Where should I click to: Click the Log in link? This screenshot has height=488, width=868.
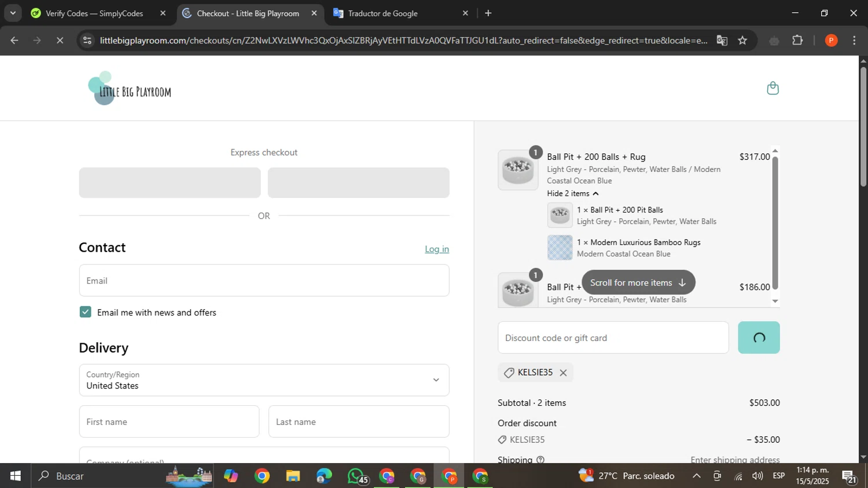(x=437, y=249)
